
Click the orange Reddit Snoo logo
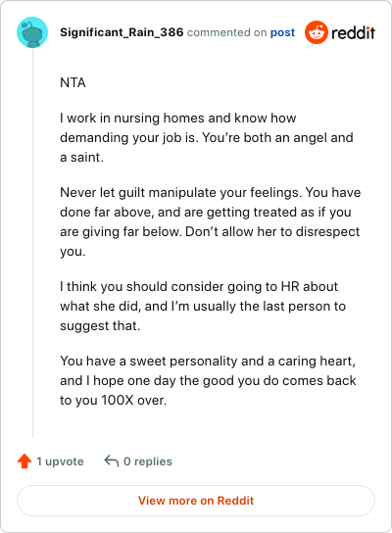tap(317, 32)
